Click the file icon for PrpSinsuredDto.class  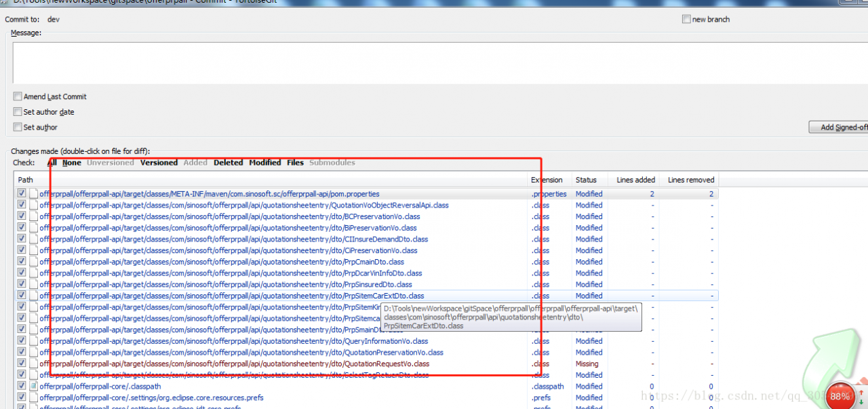(33, 284)
